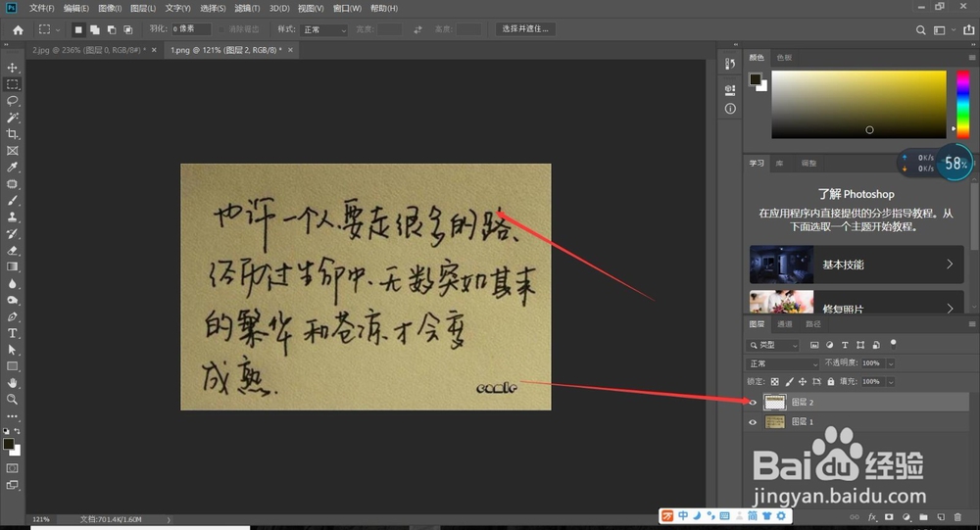Image resolution: width=980 pixels, height=530 pixels.
Task: Choose the New selection mode button
Action: click(x=78, y=29)
